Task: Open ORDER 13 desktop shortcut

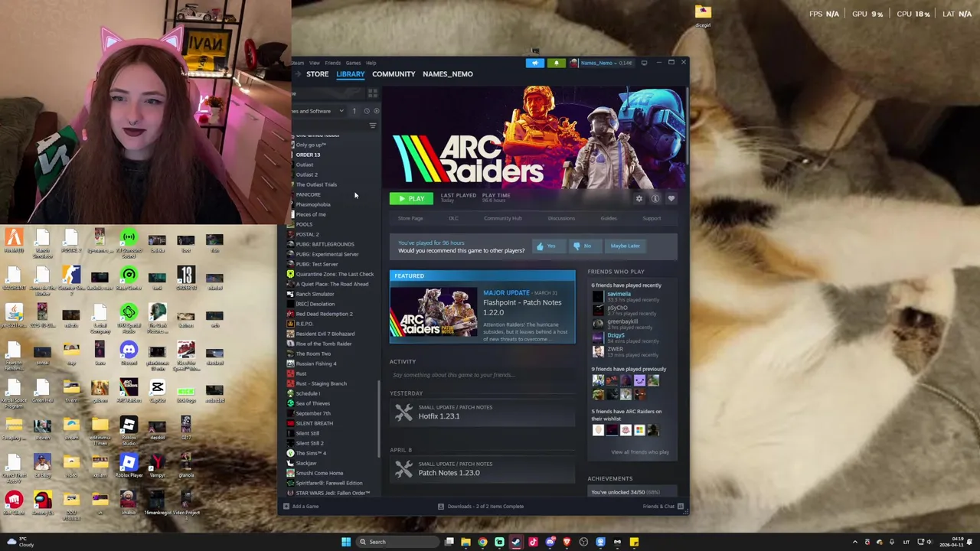Action: tap(186, 275)
